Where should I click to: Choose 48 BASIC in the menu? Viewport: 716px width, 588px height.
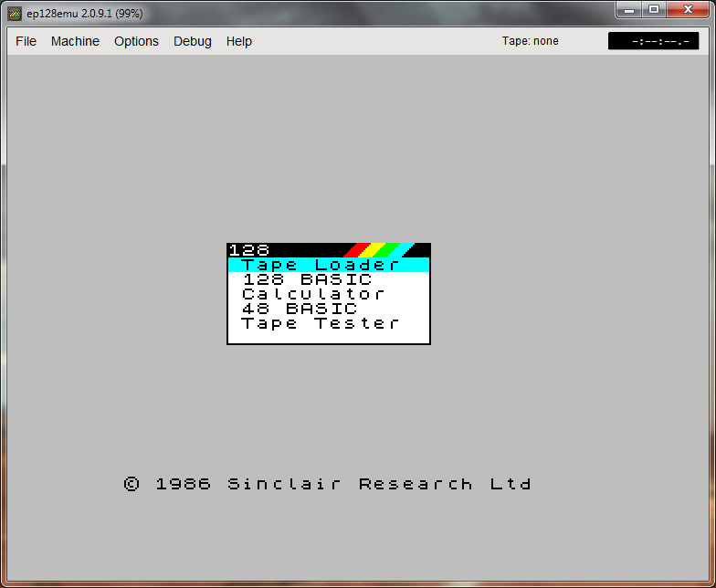pyautogui.click(x=329, y=309)
